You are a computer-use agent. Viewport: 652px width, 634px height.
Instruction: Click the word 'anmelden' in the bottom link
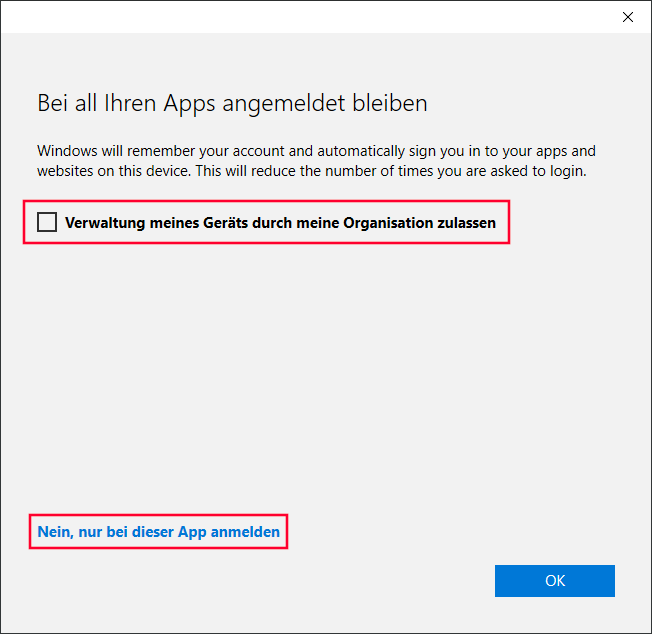(246, 532)
